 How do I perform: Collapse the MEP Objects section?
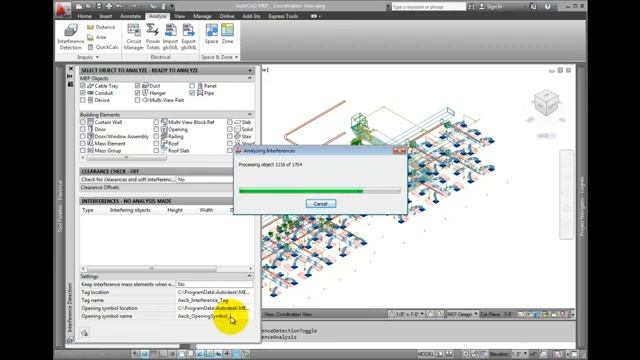click(250, 78)
